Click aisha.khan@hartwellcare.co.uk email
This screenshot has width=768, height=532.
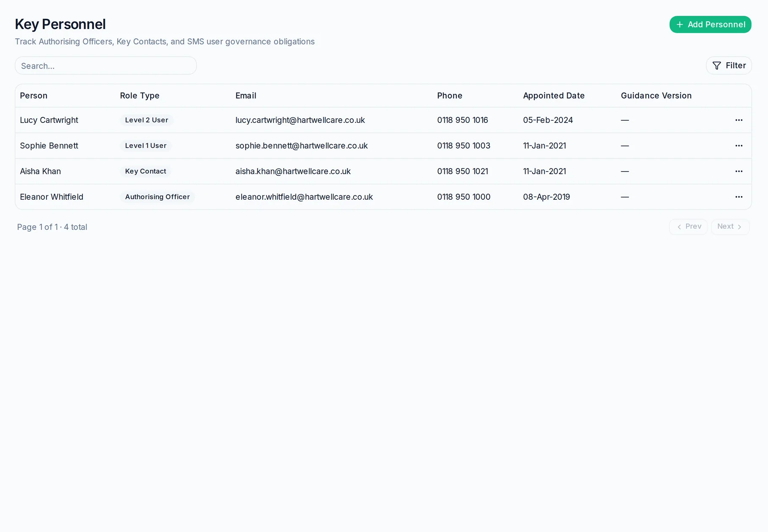point(293,172)
